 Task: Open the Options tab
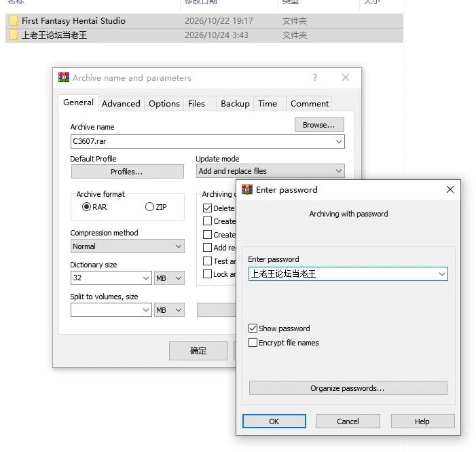(164, 104)
